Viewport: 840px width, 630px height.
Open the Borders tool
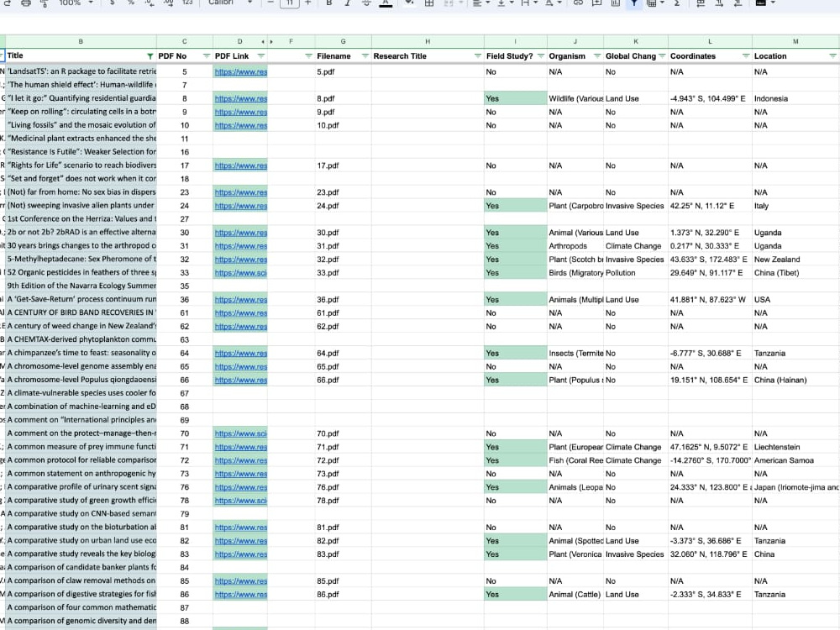(429, 3)
